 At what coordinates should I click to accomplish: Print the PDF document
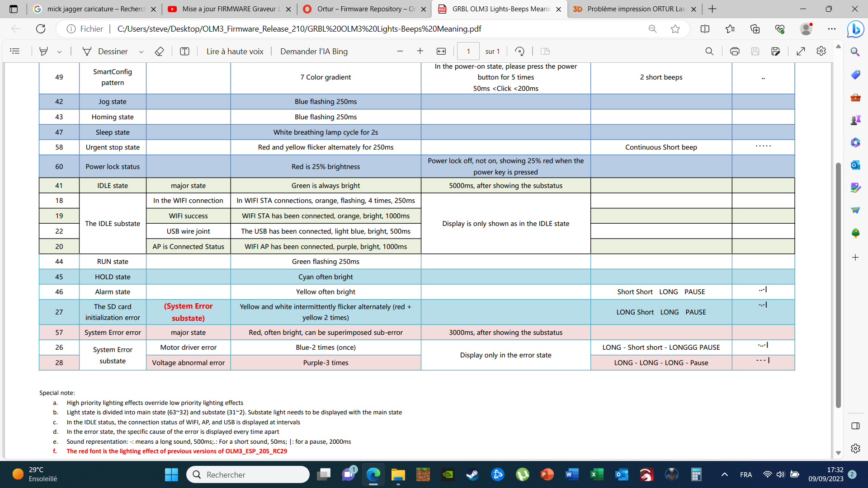(x=735, y=51)
